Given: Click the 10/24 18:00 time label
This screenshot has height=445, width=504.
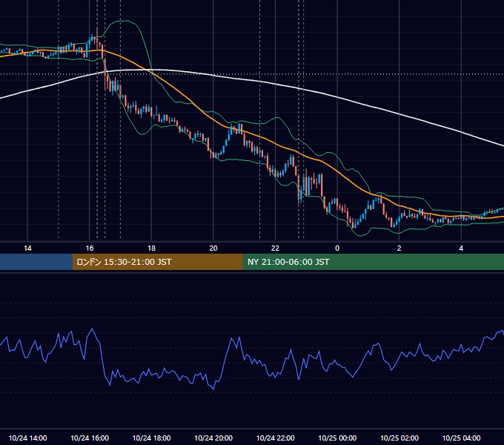Looking at the screenshot, I should 151,438.
